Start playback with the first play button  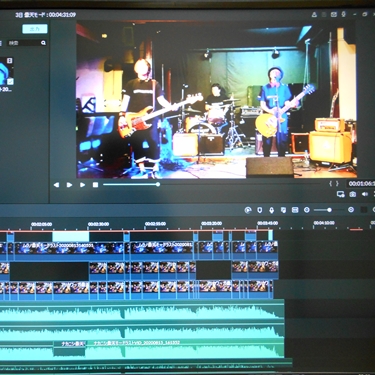69,185
